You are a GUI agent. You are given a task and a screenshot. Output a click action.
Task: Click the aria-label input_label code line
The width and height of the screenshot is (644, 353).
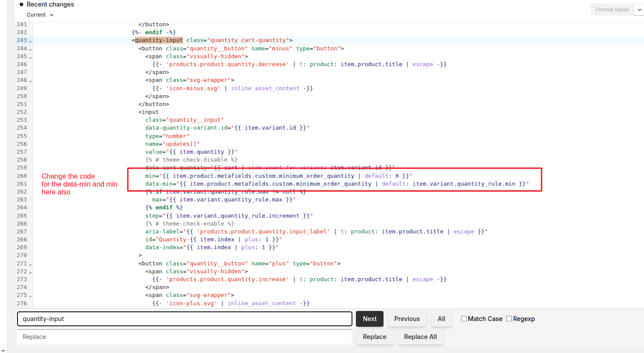(x=317, y=231)
